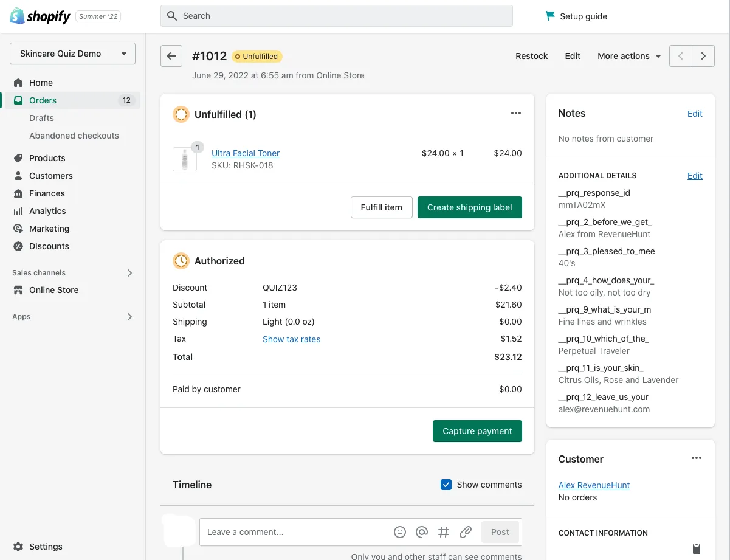
Task: Expand the Apps chevron
Action: pyautogui.click(x=129, y=317)
